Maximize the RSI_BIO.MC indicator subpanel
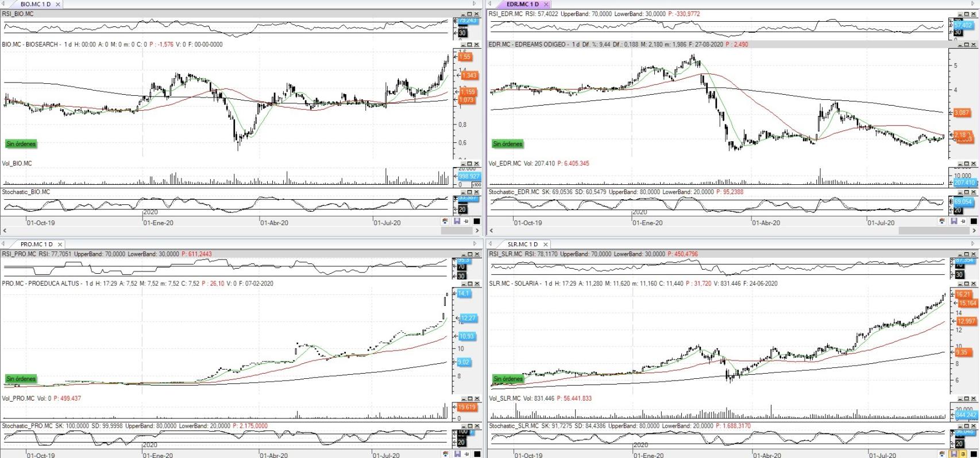Image resolution: width=980 pixels, height=458 pixels. (469, 14)
